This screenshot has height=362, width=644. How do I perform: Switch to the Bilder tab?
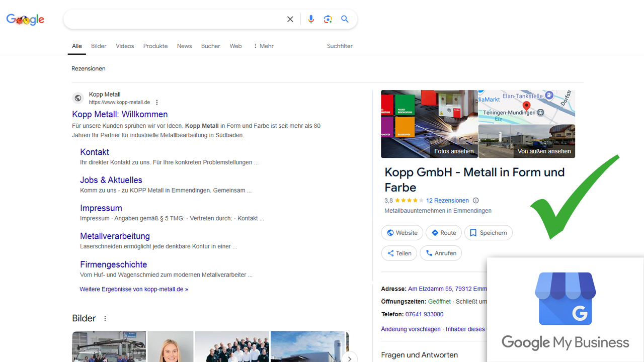point(99,46)
